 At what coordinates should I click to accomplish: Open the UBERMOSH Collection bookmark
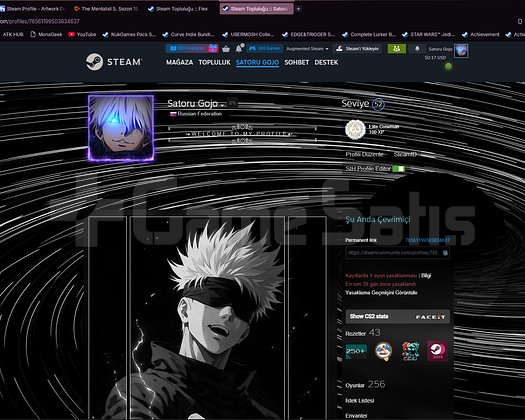tap(248, 34)
